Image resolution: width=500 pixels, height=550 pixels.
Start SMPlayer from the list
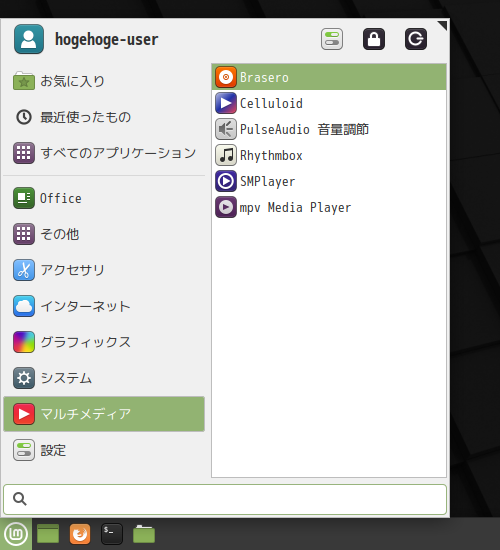tap(329, 181)
